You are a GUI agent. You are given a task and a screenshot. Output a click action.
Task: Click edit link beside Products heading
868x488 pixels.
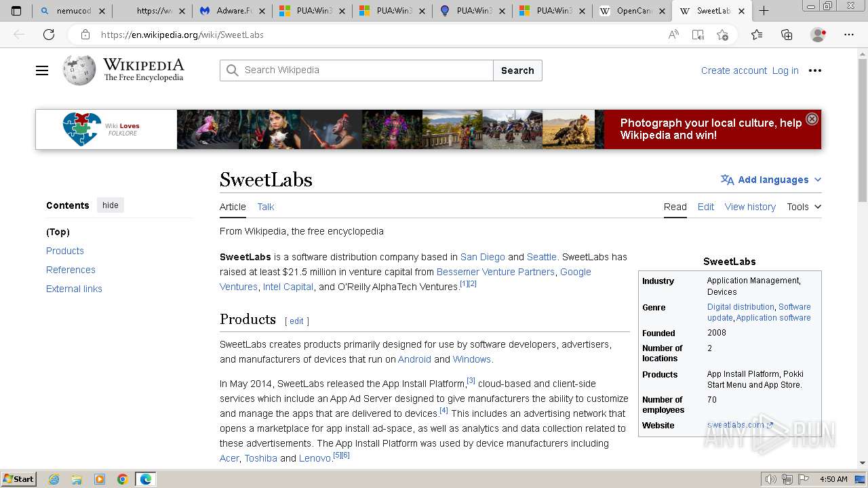click(296, 321)
